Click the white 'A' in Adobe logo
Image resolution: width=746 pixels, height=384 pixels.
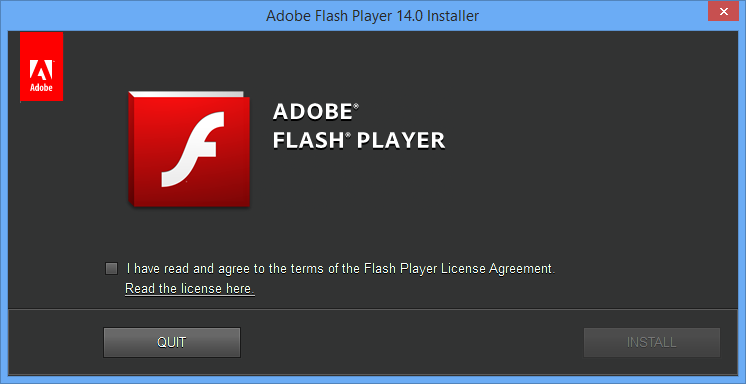41,70
